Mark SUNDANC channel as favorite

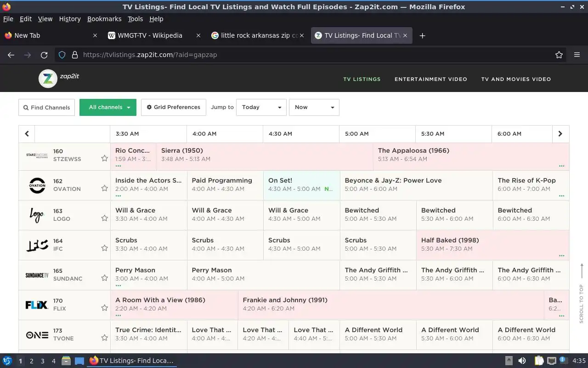pos(104,278)
